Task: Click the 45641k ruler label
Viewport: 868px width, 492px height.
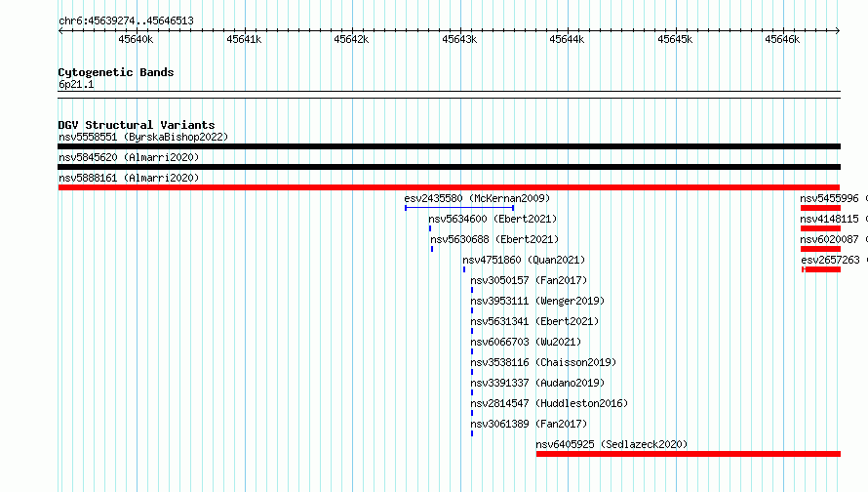Action: tap(244, 39)
